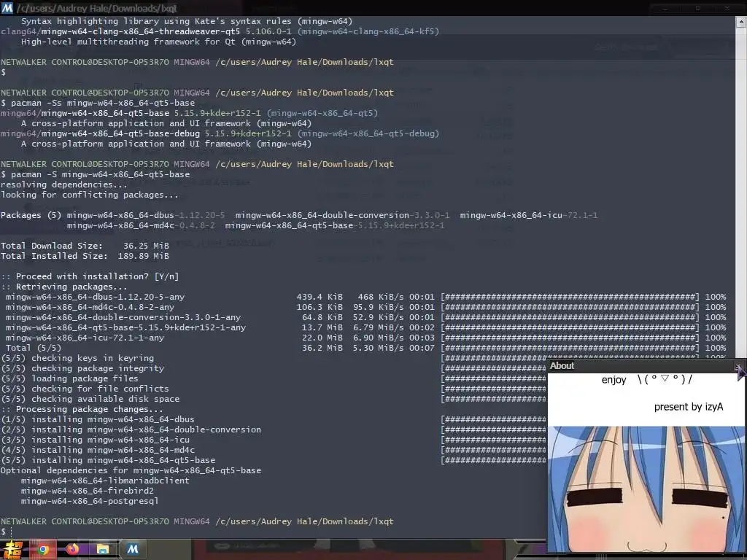Click the '(5/5) checking keys in keyring' line
Viewport: 747px width, 560px height.
[77, 358]
